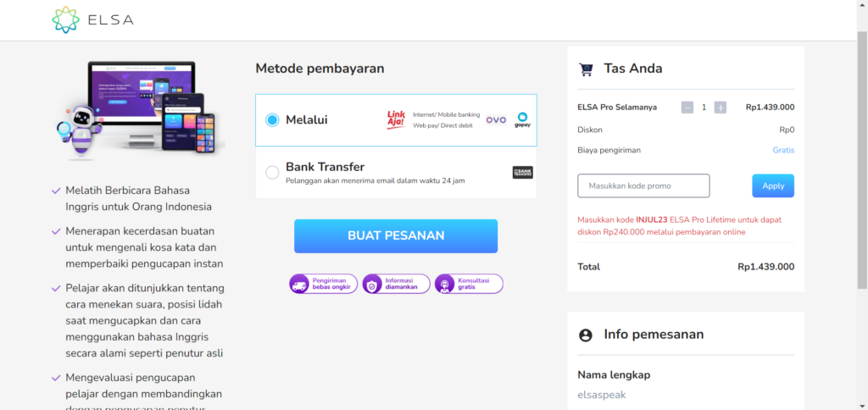
Task: Select the Bank Transfer radio button
Action: pos(272,173)
